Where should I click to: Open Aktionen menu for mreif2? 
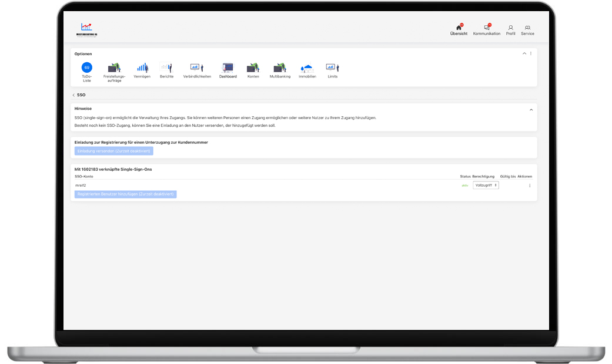529,186
